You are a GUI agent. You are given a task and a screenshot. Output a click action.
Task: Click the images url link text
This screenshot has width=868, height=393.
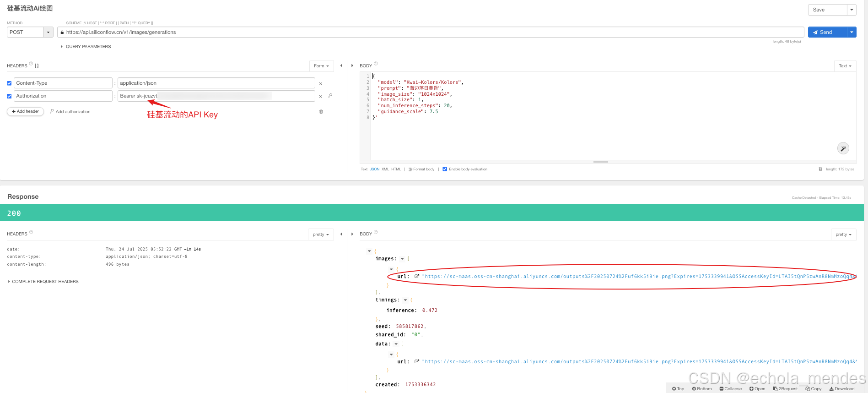pyautogui.click(x=639, y=277)
